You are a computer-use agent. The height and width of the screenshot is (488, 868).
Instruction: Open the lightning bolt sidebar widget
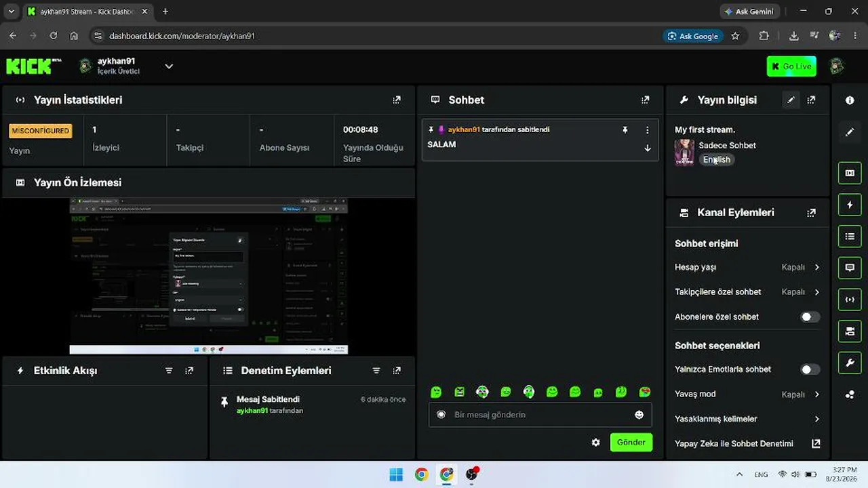pos(850,205)
